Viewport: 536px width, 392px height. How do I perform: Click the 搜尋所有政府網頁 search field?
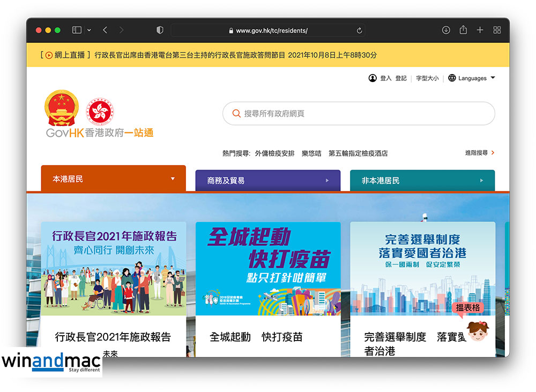pyautogui.click(x=358, y=114)
